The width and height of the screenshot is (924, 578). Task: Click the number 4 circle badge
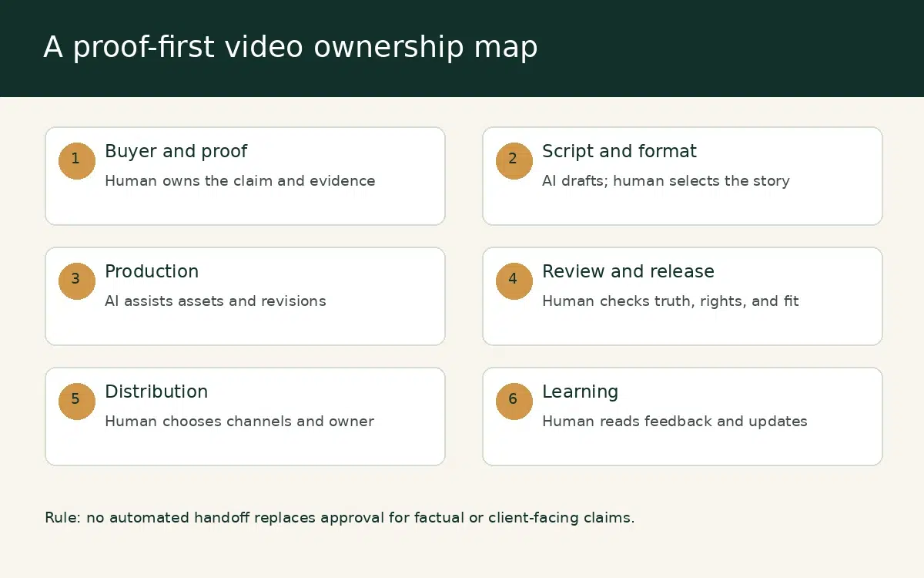514,281
